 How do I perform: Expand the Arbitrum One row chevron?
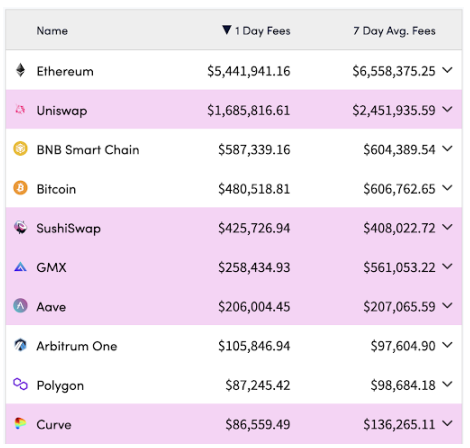tap(447, 345)
